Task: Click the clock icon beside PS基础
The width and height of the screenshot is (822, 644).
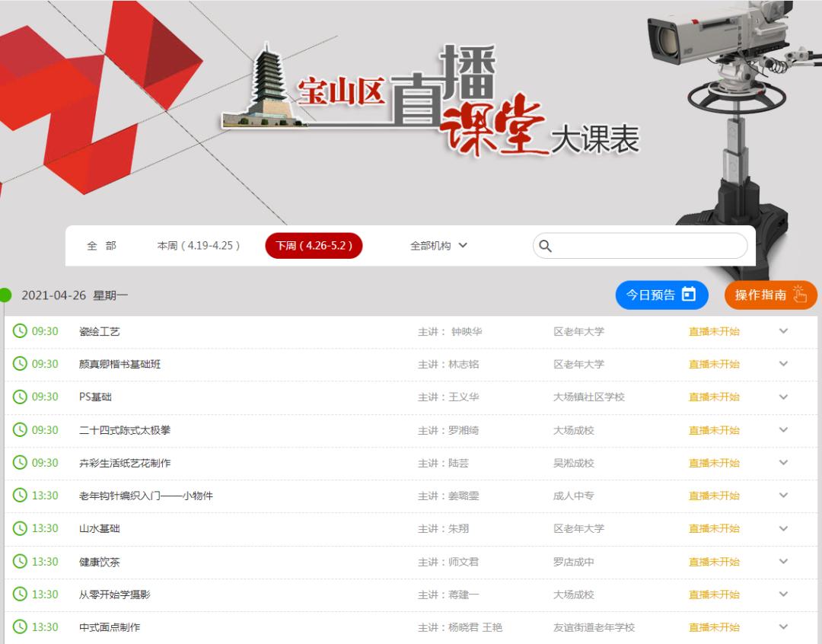Action: pyautogui.click(x=20, y=397)
